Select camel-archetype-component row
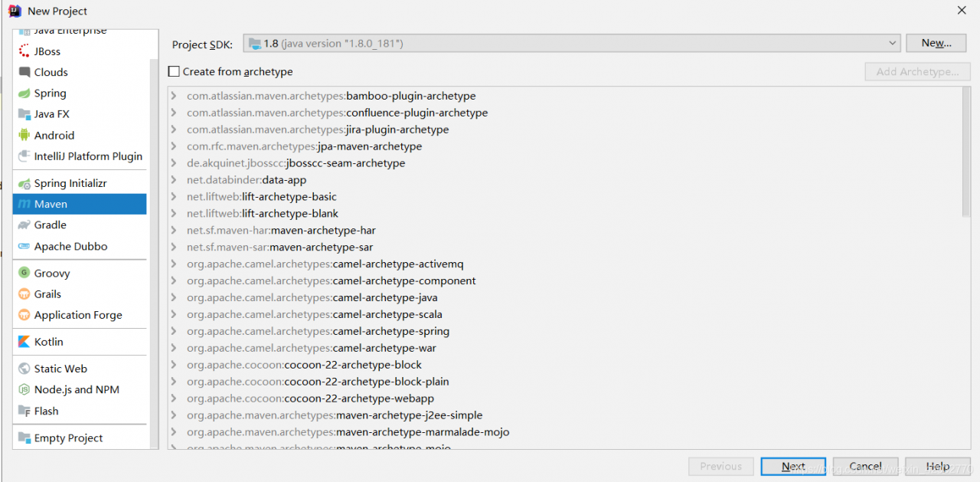This screenshot has width=980, height=482. coord(565,281)
